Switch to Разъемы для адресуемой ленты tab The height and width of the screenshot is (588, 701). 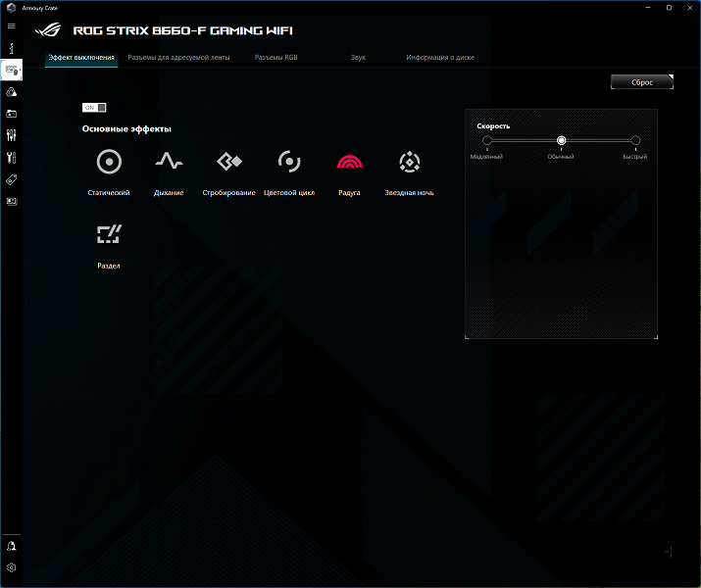click(x=178, y=58)
